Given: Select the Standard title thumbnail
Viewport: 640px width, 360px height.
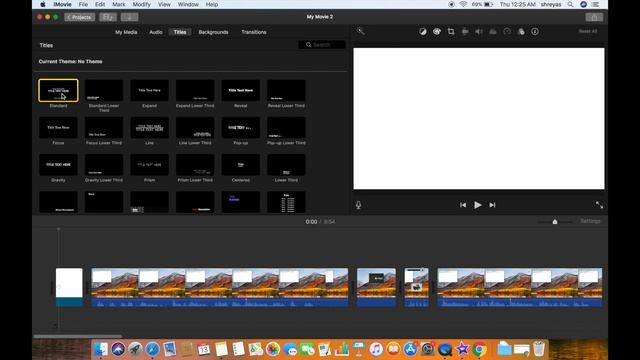Looking at the screenshot, I should (x=58, y=90).
